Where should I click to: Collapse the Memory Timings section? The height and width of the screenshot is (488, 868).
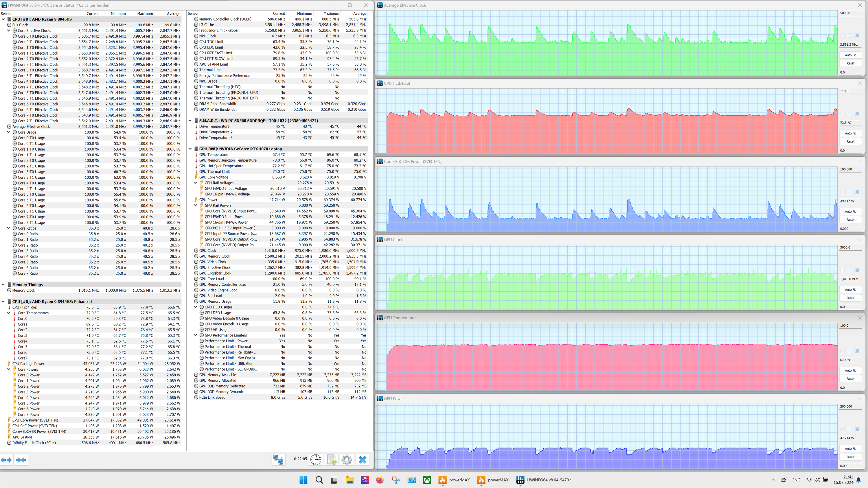click(3, 284)
